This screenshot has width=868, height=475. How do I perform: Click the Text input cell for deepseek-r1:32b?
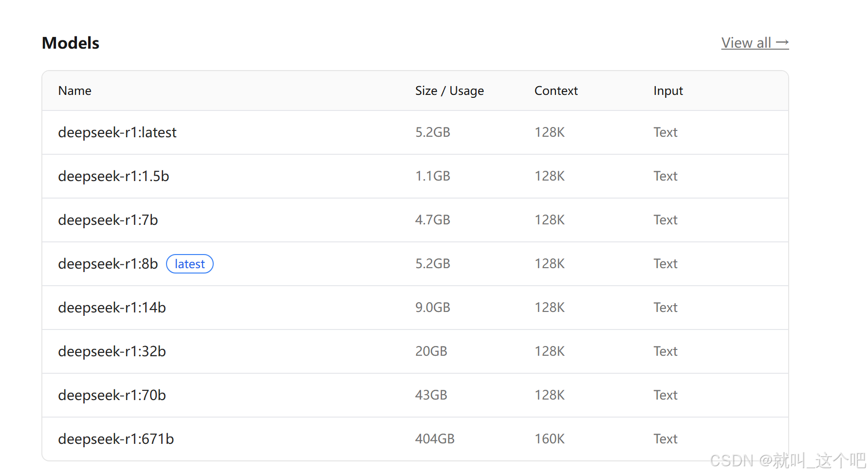[x=665, y=351]
